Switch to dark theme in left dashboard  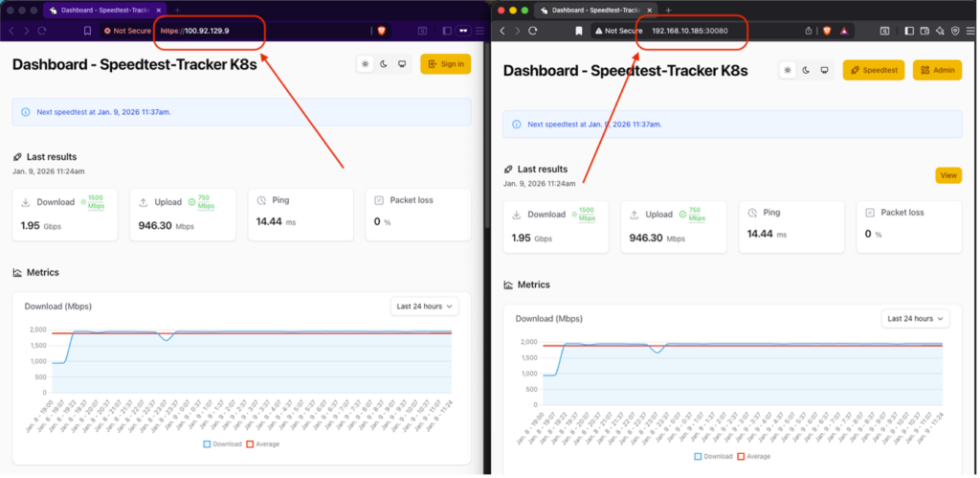coord(383,64)
